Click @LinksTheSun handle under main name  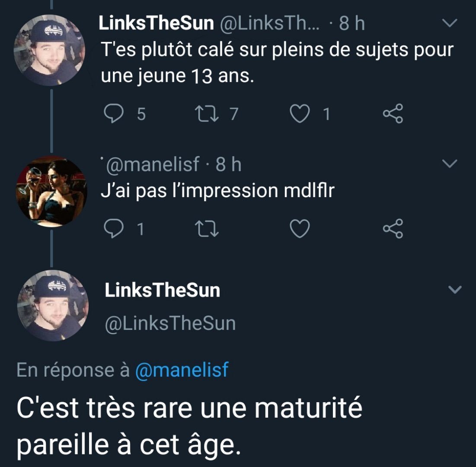click(x=170, y=323)
